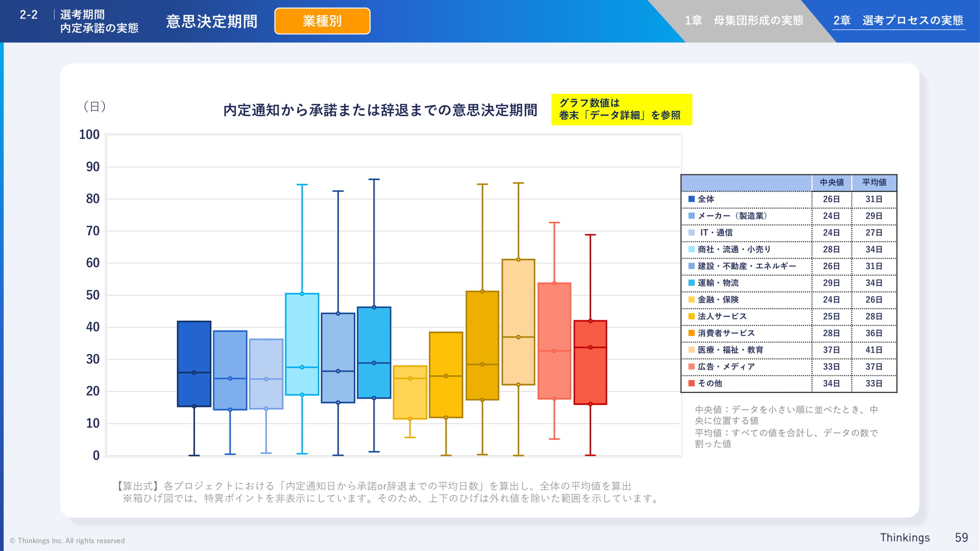Click その他 average value 33日
The width and height of the screenshot is (980, 551).
[x=874, y=384]
